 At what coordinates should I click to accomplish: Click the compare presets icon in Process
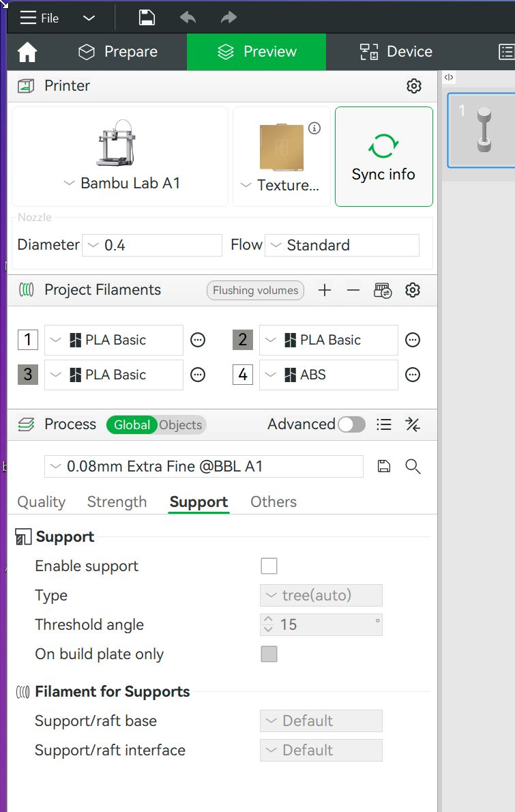coord(412,424)
